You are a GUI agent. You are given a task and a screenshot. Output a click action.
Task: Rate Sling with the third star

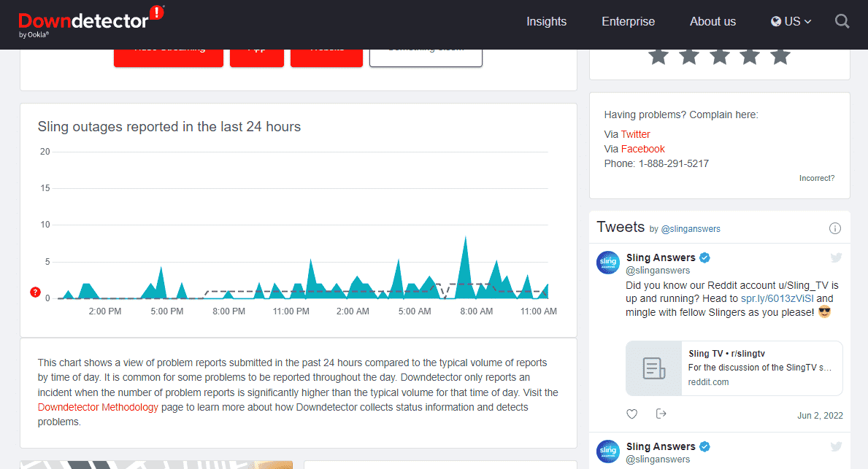(x=719, y=56)
